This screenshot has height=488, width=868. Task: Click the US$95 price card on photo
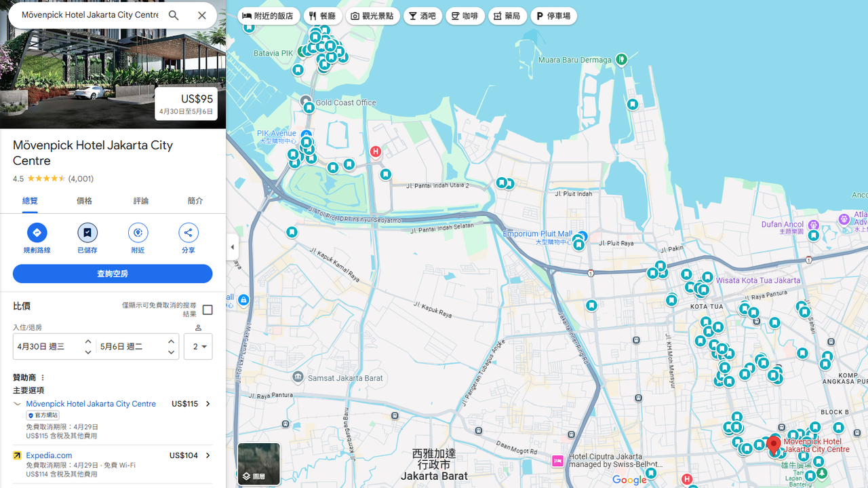tap(186, 104)
